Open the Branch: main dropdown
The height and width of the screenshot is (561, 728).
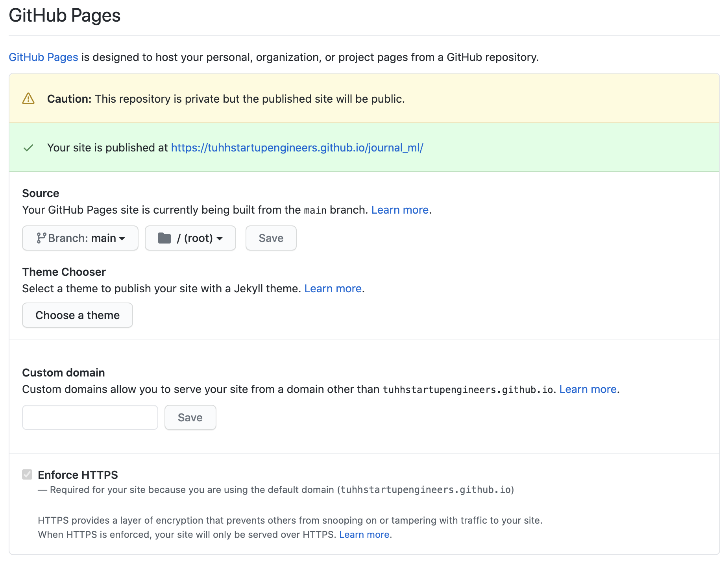tap(80, 238)
